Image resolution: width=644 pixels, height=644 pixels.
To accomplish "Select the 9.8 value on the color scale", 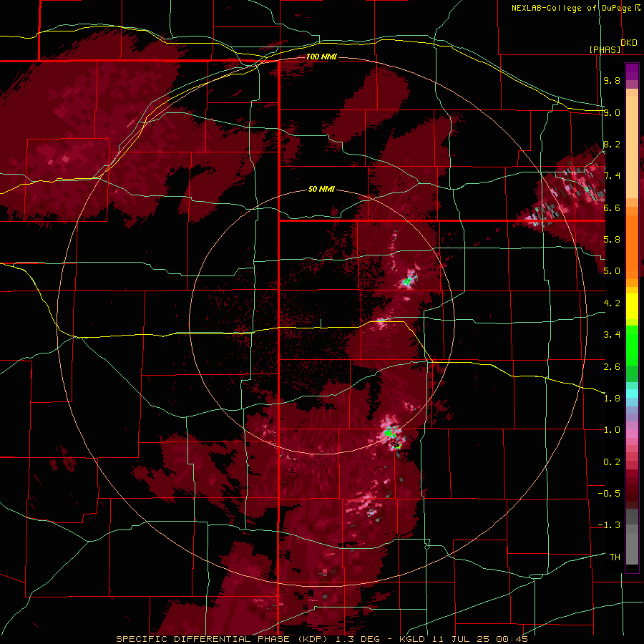I will click(612, 80).
